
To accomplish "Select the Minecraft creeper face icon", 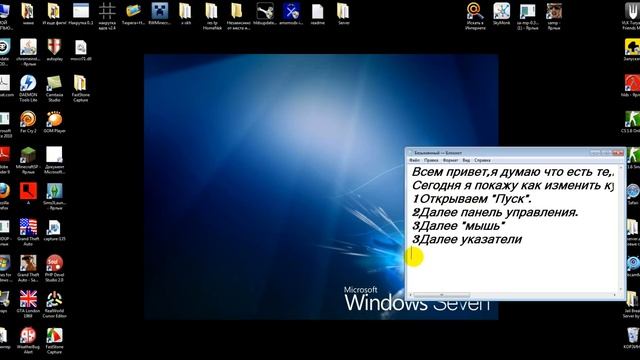I will 160,14.
